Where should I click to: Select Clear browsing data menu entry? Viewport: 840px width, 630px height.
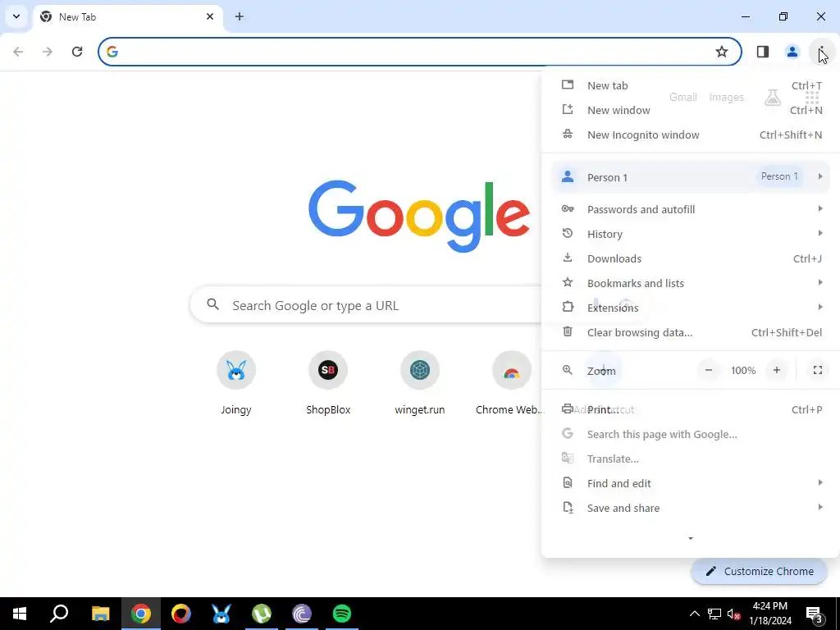(x=691, y=333)
